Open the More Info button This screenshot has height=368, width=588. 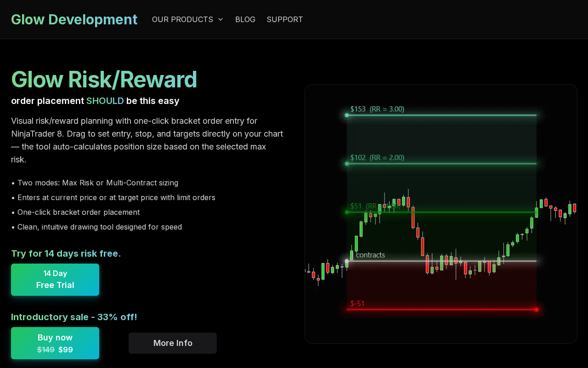173,343
